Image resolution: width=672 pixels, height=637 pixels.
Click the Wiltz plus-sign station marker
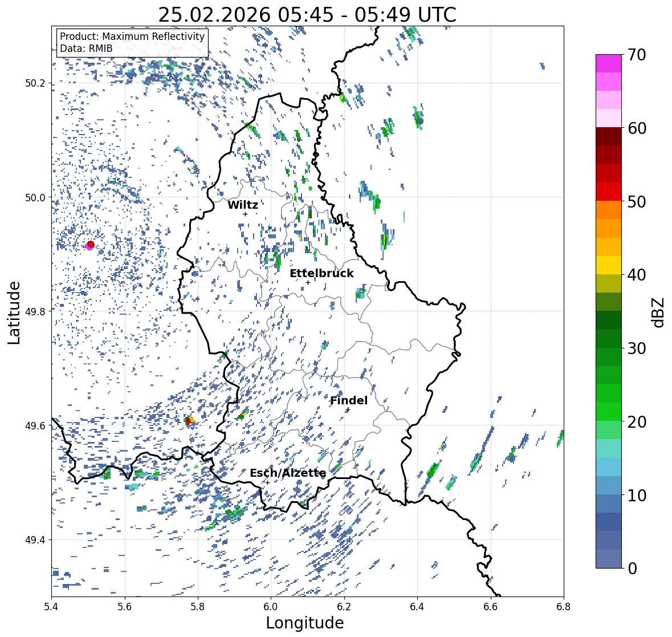coord(245,214)
